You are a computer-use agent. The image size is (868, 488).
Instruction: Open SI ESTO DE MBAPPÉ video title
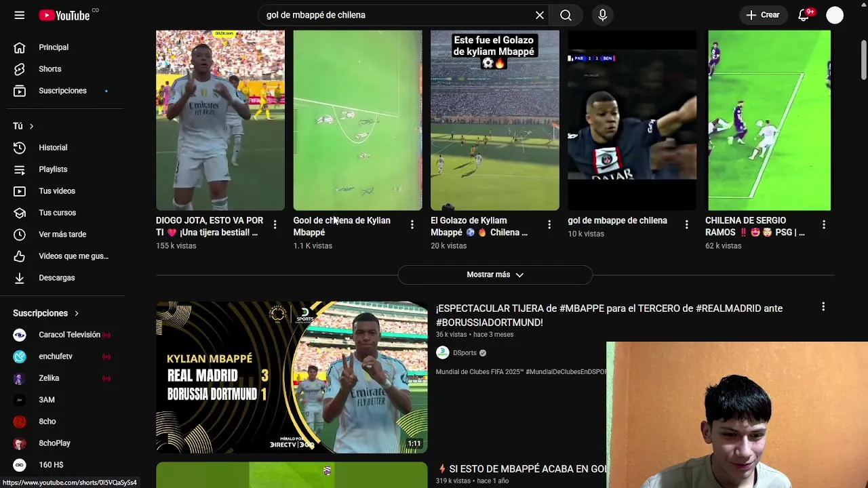pyautogui.click(x=522, y=469)
